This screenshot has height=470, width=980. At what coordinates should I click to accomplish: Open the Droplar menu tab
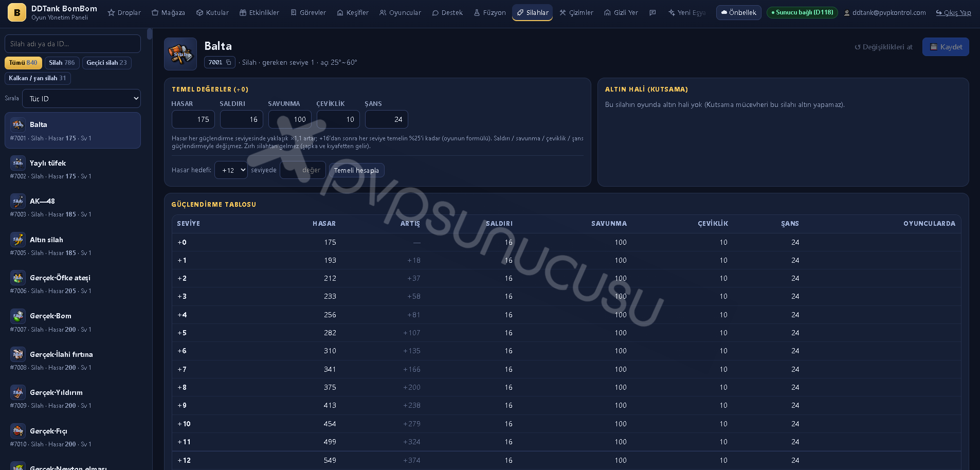(124, 12)
